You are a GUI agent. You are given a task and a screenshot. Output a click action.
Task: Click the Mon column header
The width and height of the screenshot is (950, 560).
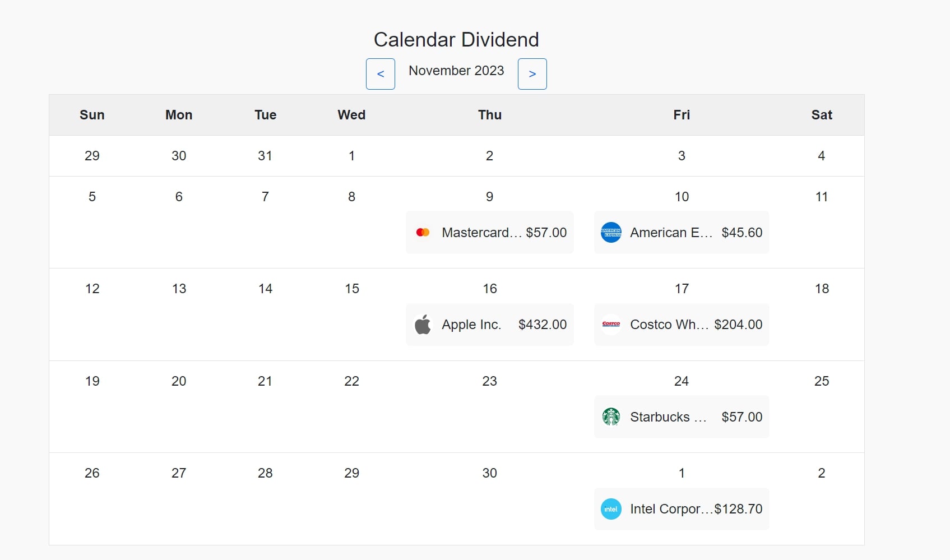pos(179,115)
